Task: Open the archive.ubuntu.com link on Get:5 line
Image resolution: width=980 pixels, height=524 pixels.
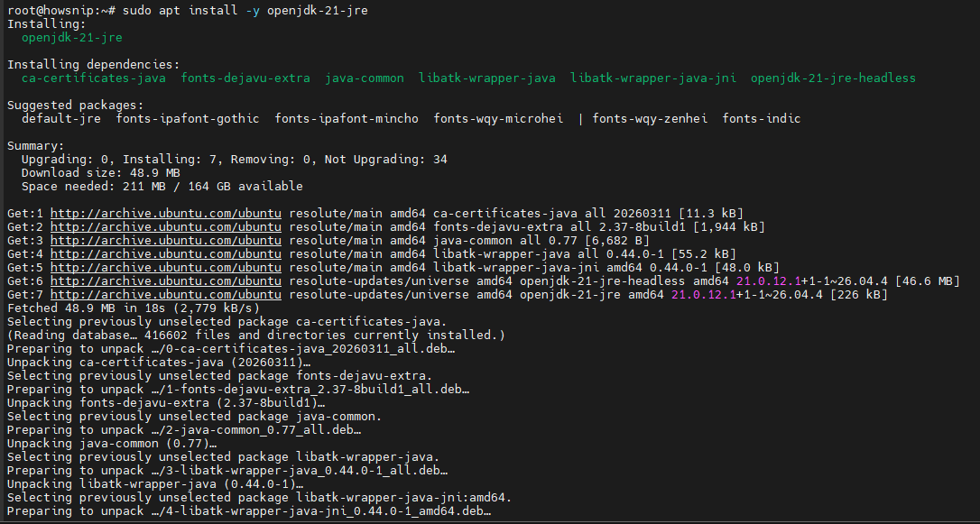Action: pos(166,267)
